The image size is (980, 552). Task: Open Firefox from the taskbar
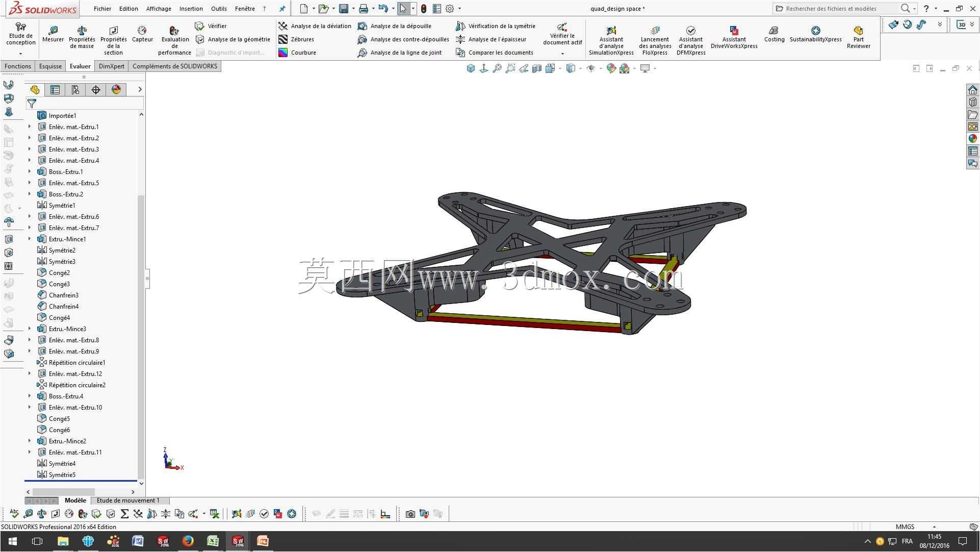click(188, 541)
